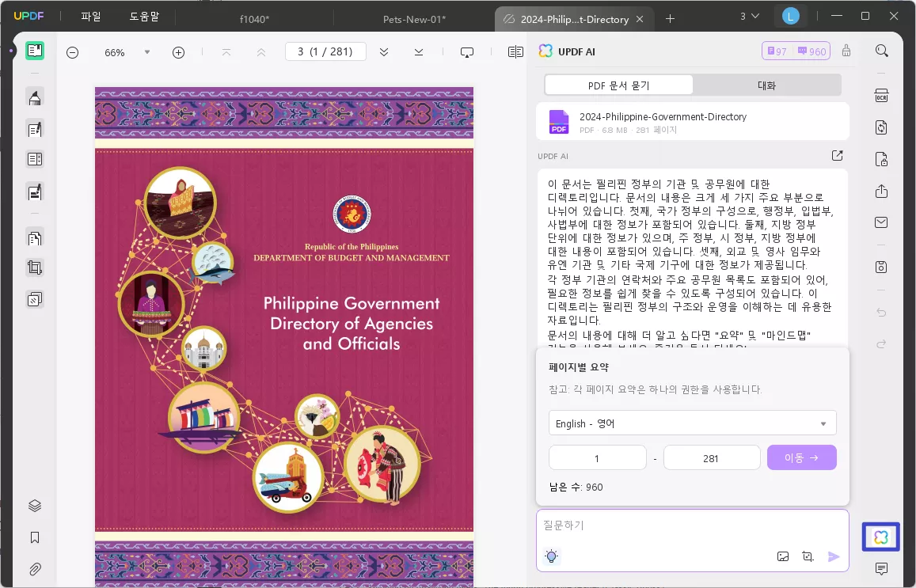This screenshot has height=588, width=916.
Task: Export the AI answer with arrow icon
Action: point(837,155)
